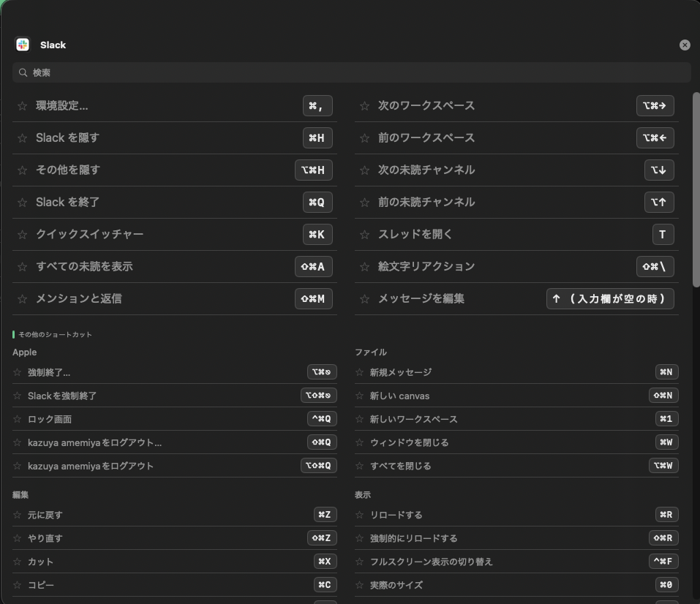Screen dimensions: 700x604
Task: Click the ⌘0 badge for 実際のサイズ
Action: (666, 585)
